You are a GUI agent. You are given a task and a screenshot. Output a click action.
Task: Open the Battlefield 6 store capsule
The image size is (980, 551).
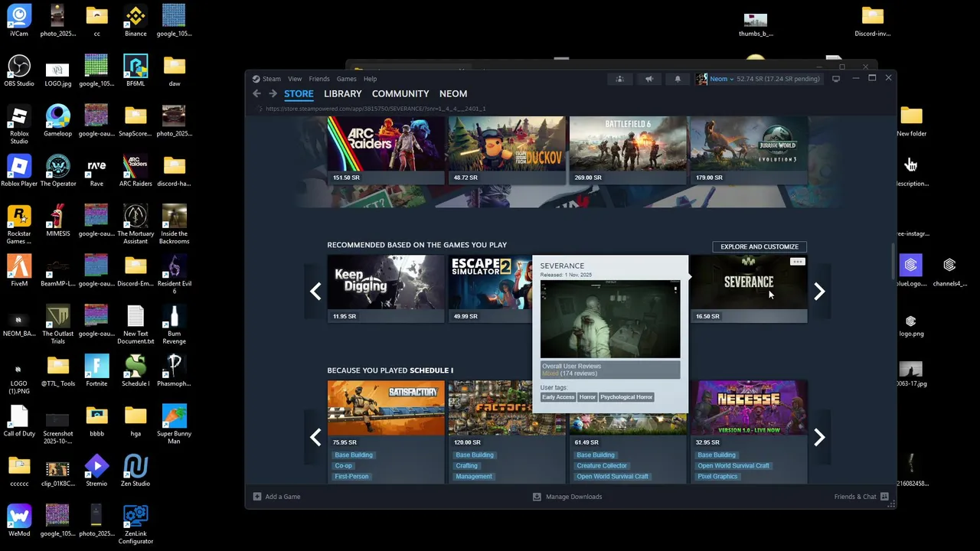pyautogui.click(x=628, y=151)
